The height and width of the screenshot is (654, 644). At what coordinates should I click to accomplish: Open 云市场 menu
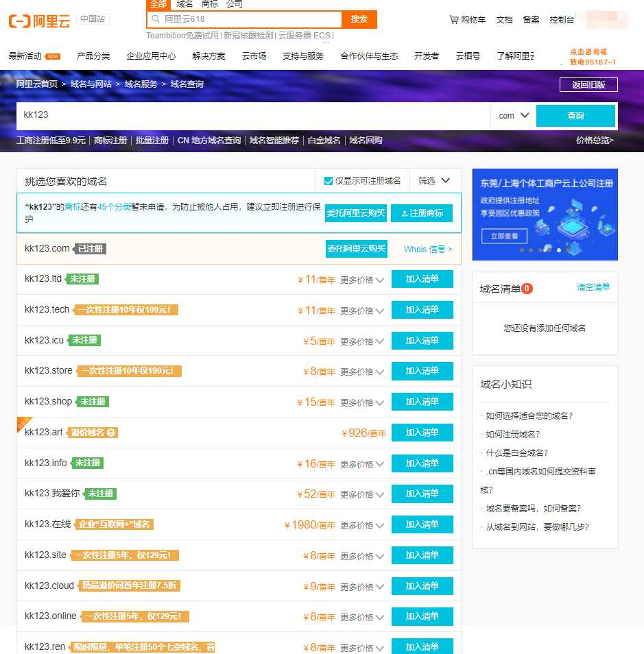(254, 56)
